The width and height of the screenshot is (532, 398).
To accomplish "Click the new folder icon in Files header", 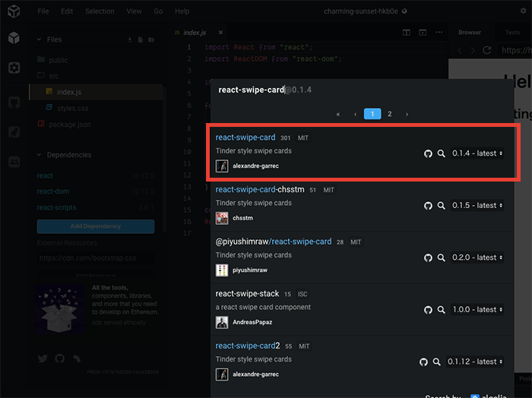I will point(151,39).
